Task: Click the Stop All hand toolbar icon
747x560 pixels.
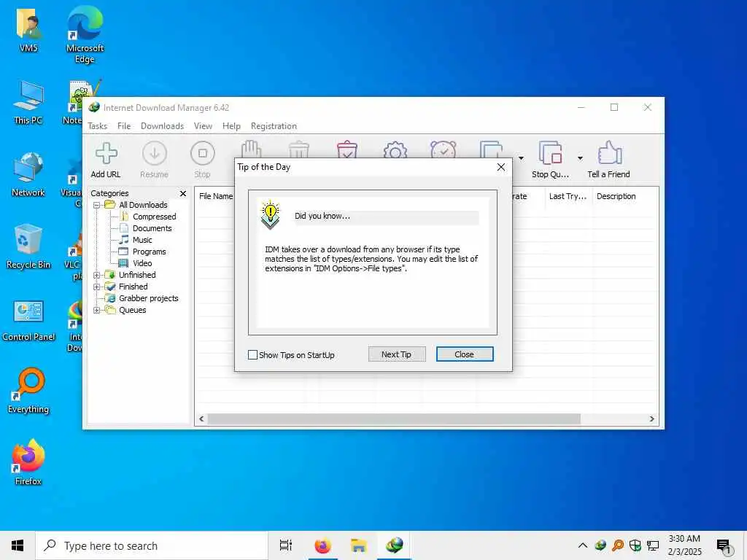Action: pos(251,149)
